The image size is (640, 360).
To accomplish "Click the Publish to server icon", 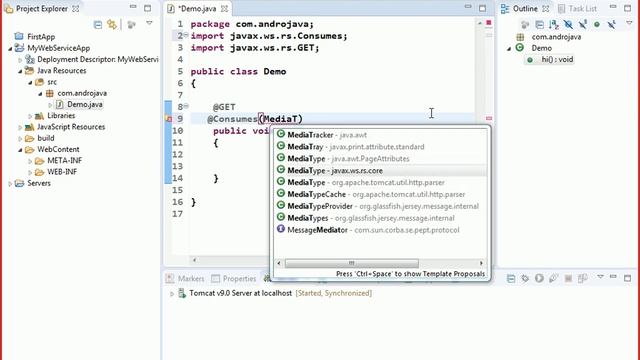I will point(582,278).
